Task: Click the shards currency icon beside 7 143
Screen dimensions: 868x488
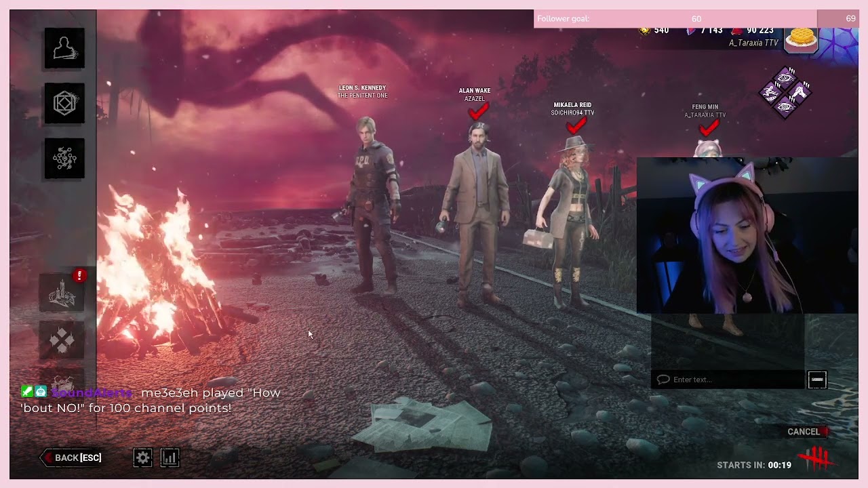Action: (x=691, y=30)
